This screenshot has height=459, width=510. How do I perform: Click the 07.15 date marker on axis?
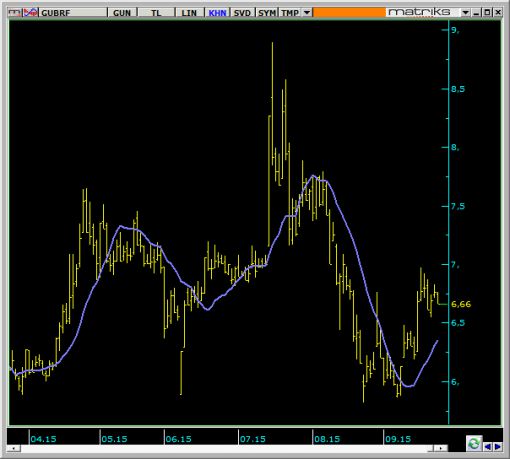coord(252,439)
